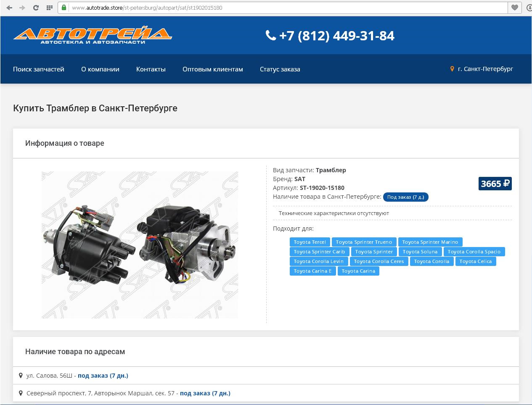
Task: Select the Toyota Carina tag
Action: (x=358, y=271)
